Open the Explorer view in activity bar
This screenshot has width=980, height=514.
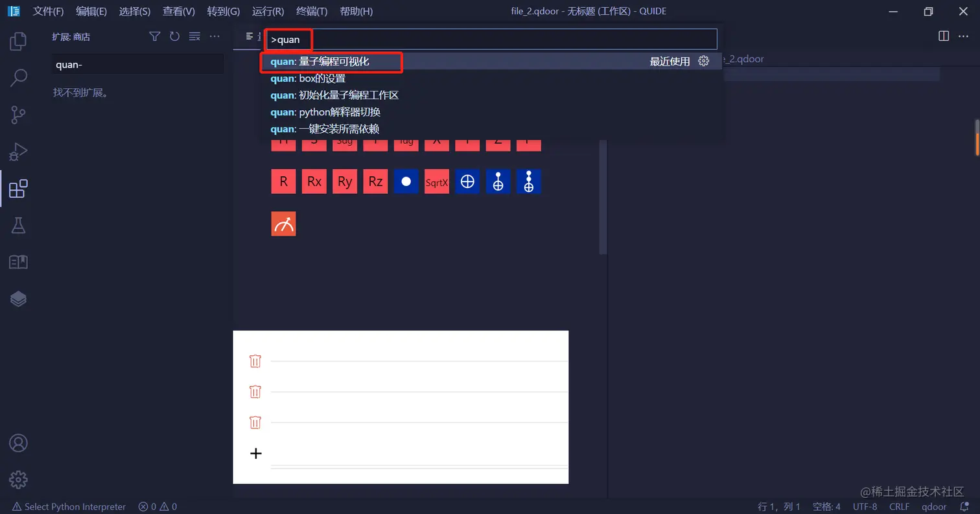click(18, 41)
